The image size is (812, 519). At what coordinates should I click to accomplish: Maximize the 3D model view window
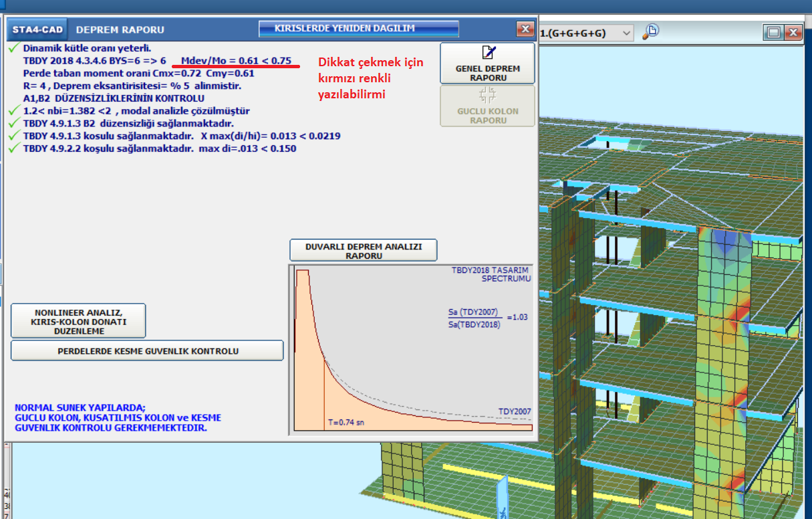point(774,33)
